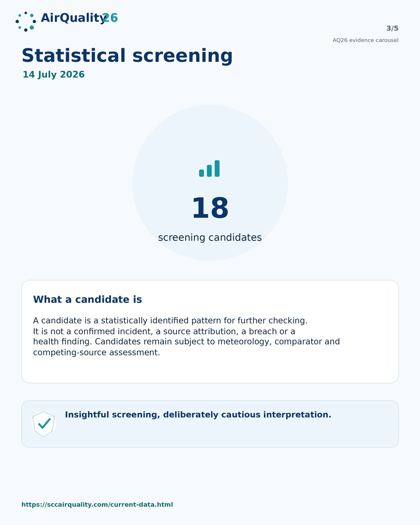420x525 pixels.
Task: Click the candidate definition paragraph text
Action: (x=187, y=336)
